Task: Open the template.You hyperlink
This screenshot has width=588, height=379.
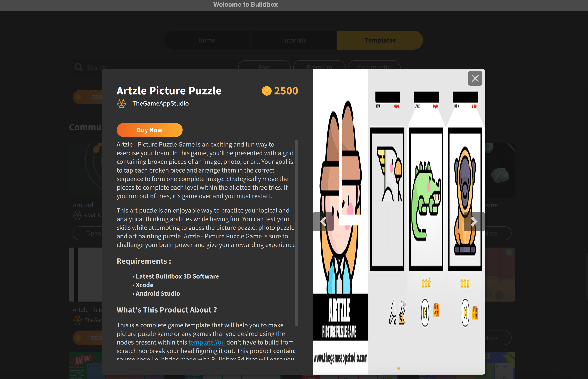Action: click(207, 342)
